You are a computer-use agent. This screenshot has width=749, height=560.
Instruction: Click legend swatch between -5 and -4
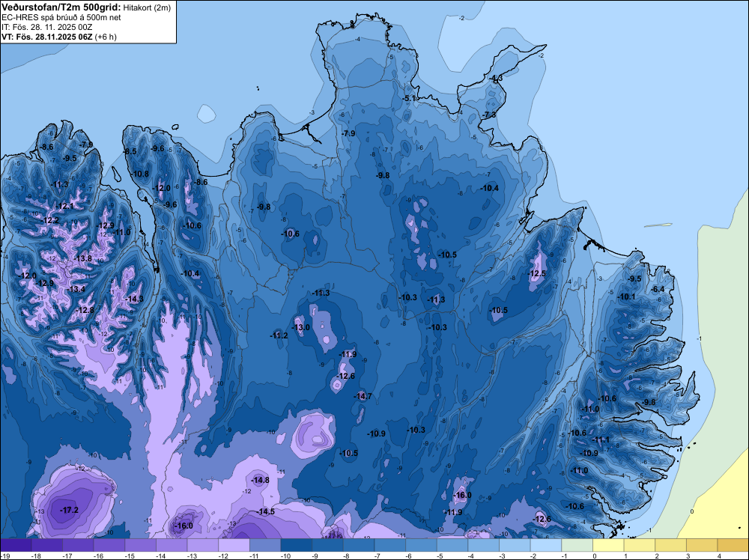[x=452, y=545]
